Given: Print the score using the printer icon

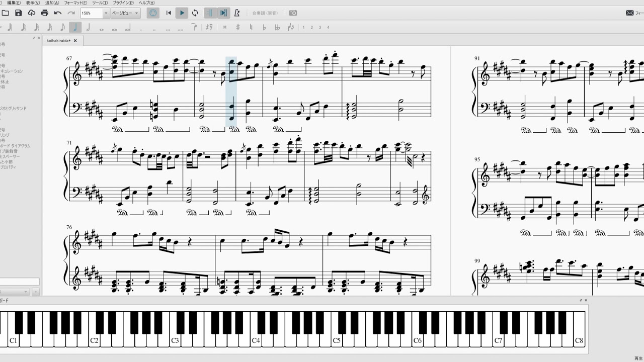Looking at the screenshot, I should (x=45, y=13).
